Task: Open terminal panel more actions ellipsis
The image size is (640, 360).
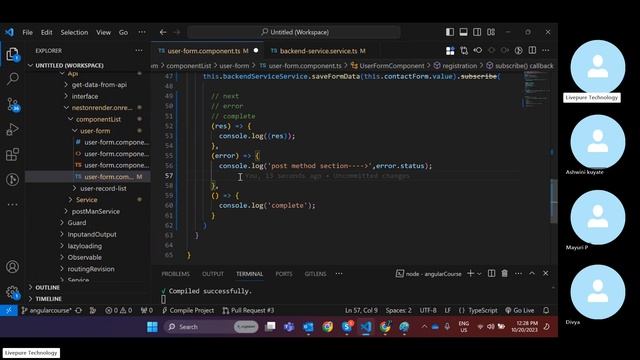Action: click(518, 273)
